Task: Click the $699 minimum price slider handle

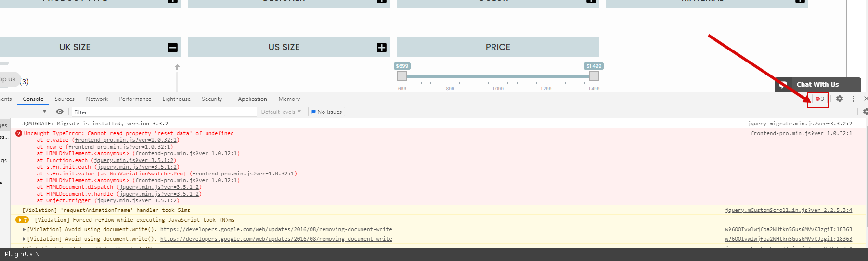Action: click(402, 76)
